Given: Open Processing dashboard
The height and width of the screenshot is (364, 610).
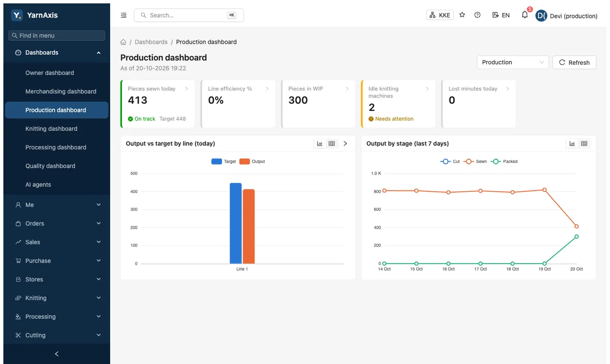Looking at the screenshot, I should [x=57, y=147].
